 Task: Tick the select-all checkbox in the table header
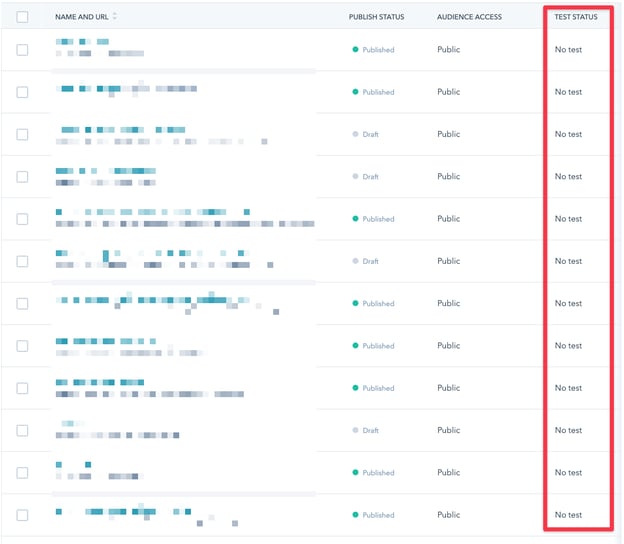[23, 17]
